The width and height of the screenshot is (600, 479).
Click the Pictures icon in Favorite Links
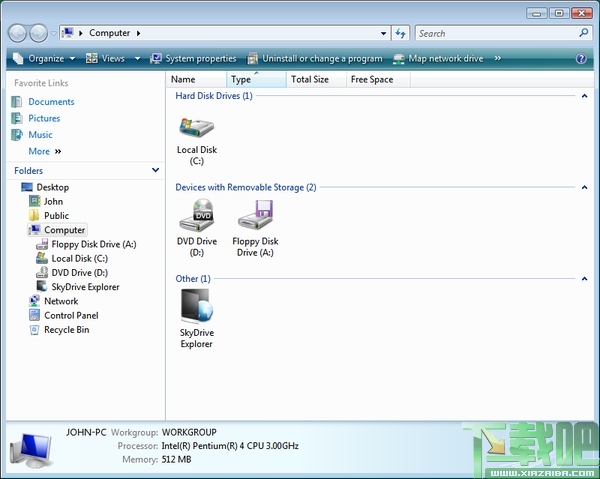pos(16,118)
